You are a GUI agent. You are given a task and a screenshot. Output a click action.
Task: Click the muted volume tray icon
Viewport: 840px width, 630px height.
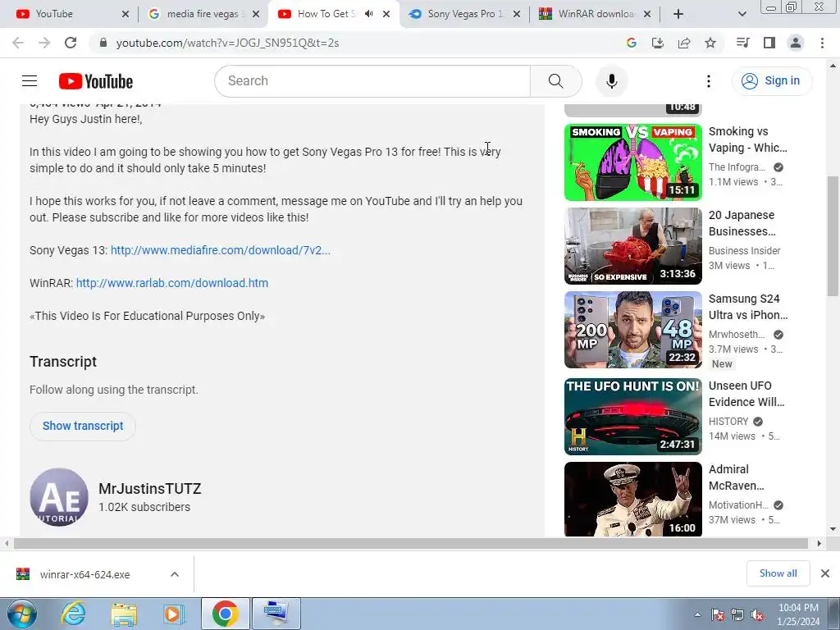[x=757, y=615]
